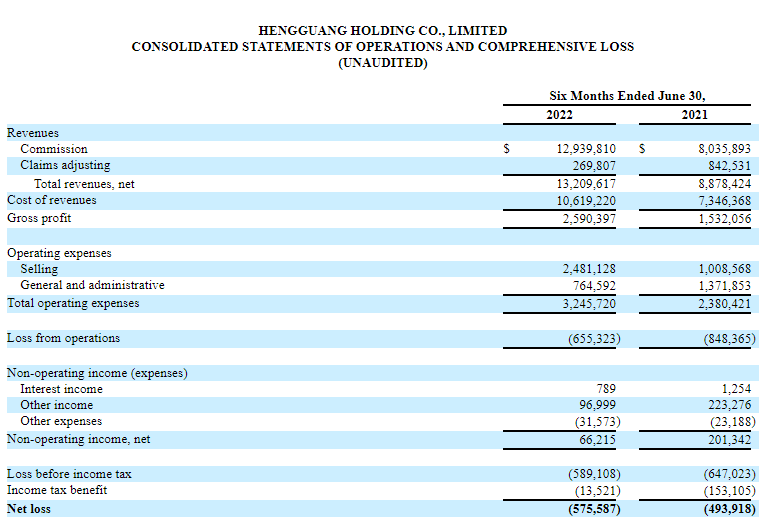Image resolution: width=763 pixels, height=525 pixels.
Task: Click the 'Other expenses' label
Action: tap(61, 421)
